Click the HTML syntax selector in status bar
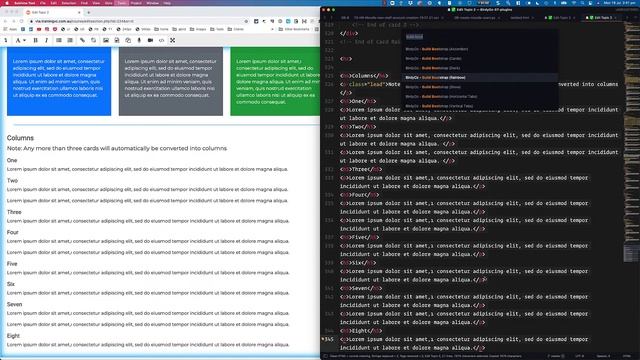 (627, 356)
